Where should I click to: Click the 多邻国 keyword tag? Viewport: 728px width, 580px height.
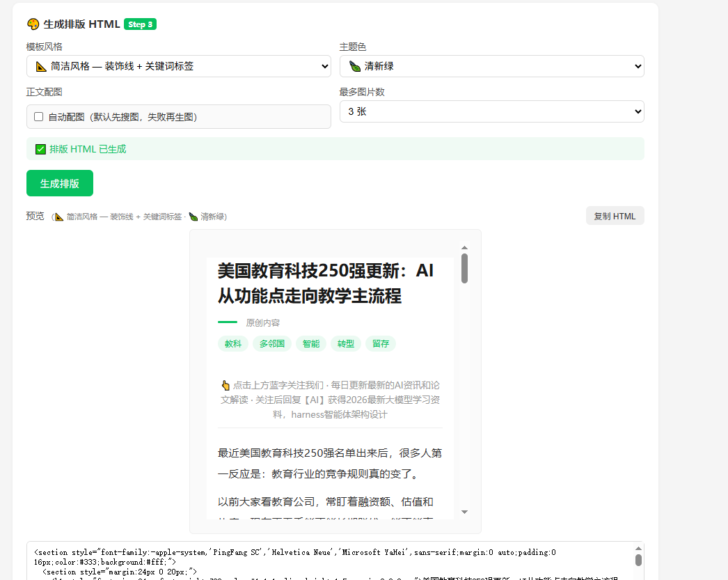click(272, 344)
